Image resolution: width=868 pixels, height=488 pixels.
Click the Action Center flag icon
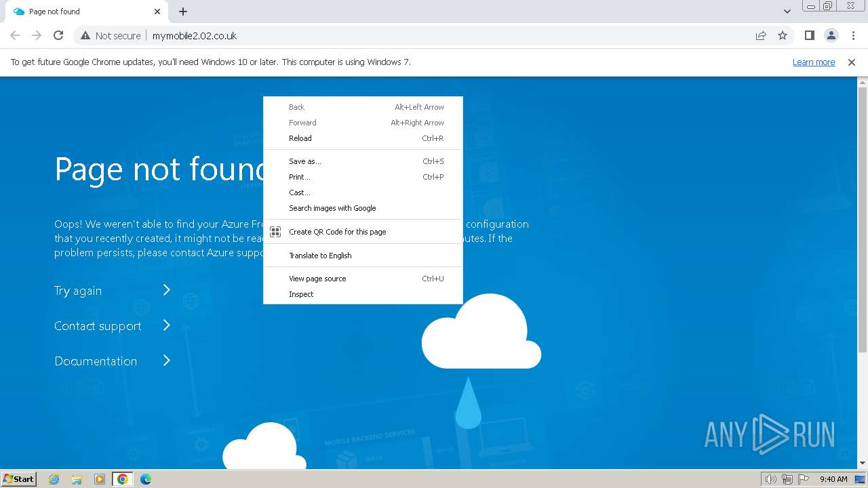804,479
